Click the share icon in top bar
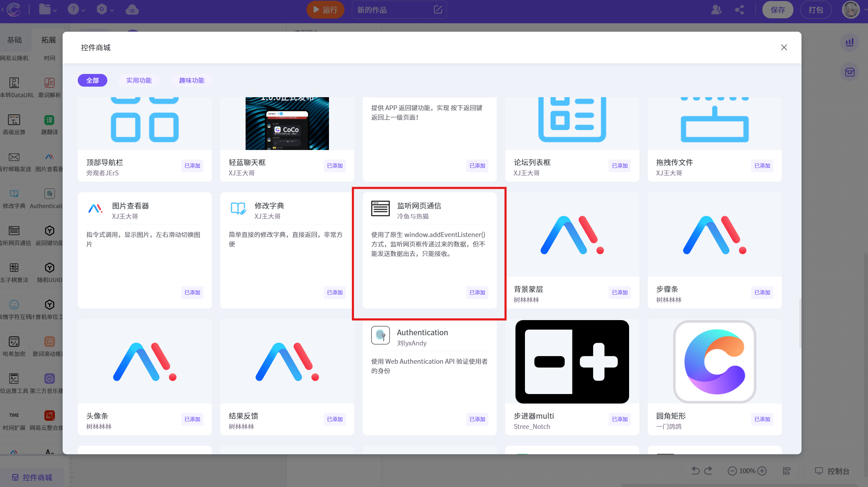The width and height of the screenshot is (868, 487). coord(739,10)
